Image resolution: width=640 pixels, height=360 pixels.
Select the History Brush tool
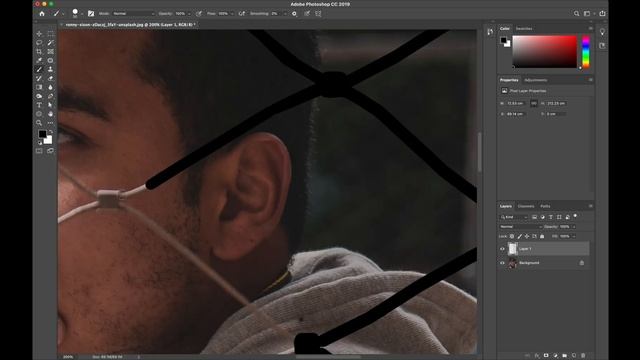(x=39, y=78)
